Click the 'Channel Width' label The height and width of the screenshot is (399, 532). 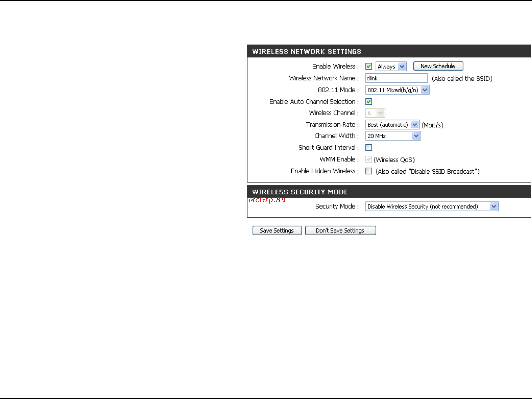click(x=336, y=136)
